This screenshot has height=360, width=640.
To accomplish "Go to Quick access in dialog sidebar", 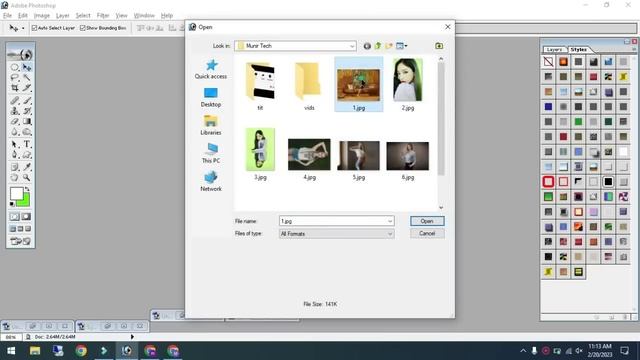I will coord(211,69).
